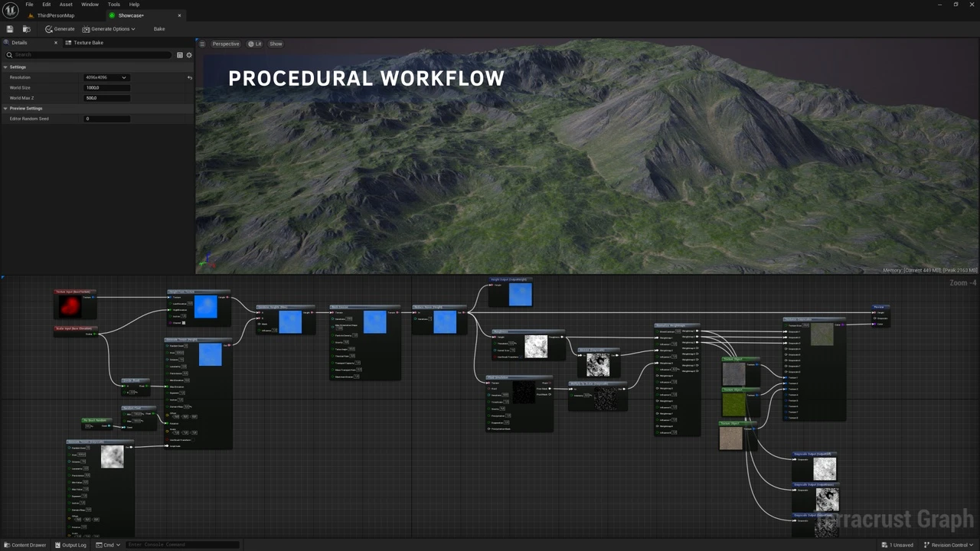The image size is (980, 551).
Task: Click the Bake button
Action: 159,29
